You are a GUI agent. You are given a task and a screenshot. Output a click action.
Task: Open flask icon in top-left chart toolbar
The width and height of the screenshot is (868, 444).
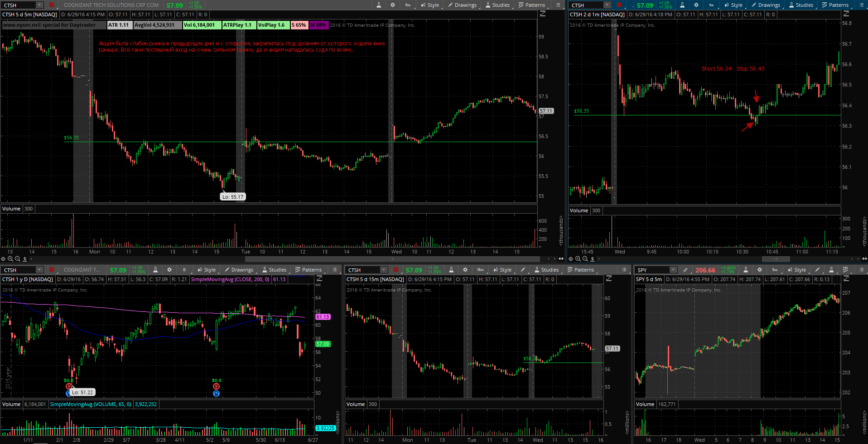click(x=379, y=5)
